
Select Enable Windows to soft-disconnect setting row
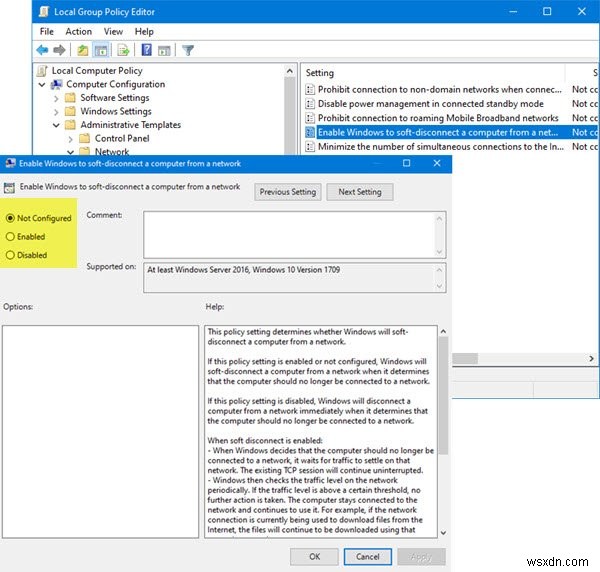437,132
